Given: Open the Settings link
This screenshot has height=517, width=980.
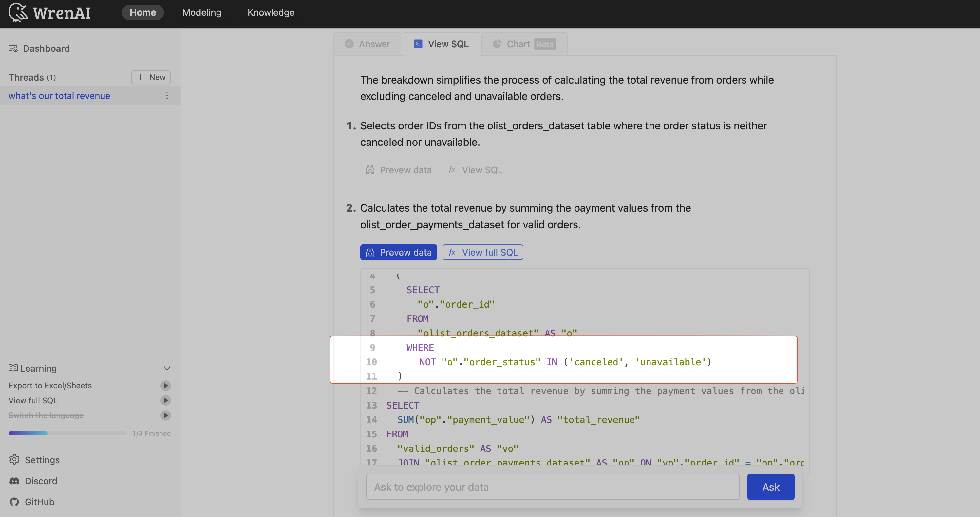Looking at the screenshot, I should coord(42,460).
